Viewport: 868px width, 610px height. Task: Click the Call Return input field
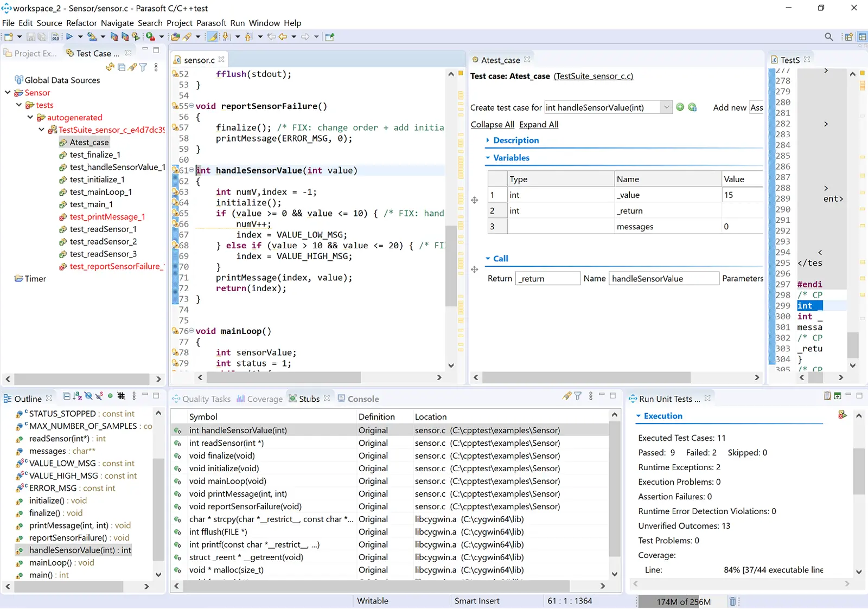pyautogui.click(x=547, y=279)
